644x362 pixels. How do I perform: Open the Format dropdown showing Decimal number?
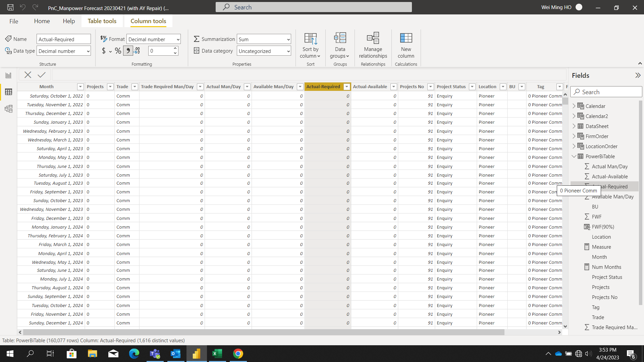tap(154, 39)
